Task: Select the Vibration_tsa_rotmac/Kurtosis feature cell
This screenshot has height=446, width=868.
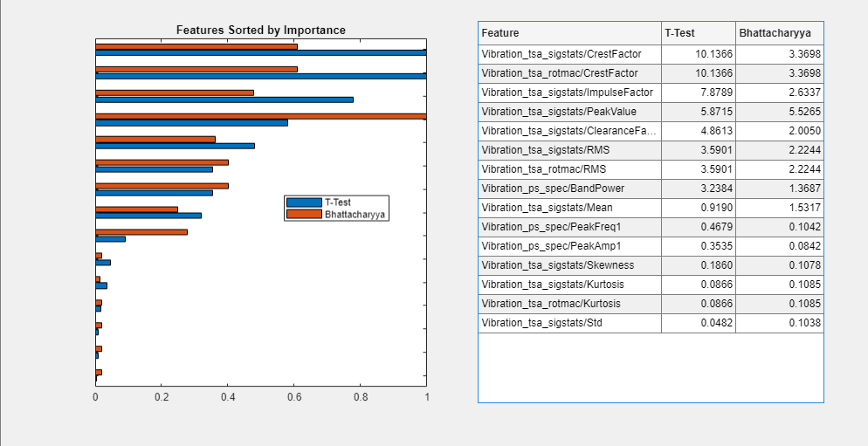Action: click(x=568, y=304)
